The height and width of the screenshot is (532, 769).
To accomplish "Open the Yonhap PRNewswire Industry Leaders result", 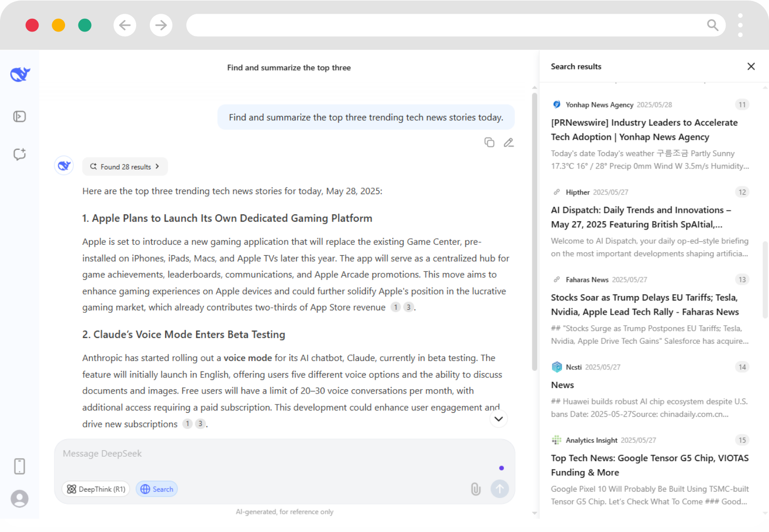I will tap(650, 135).
